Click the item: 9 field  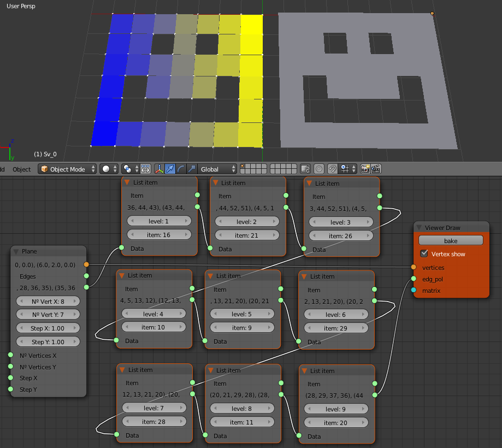click(242, 328)
